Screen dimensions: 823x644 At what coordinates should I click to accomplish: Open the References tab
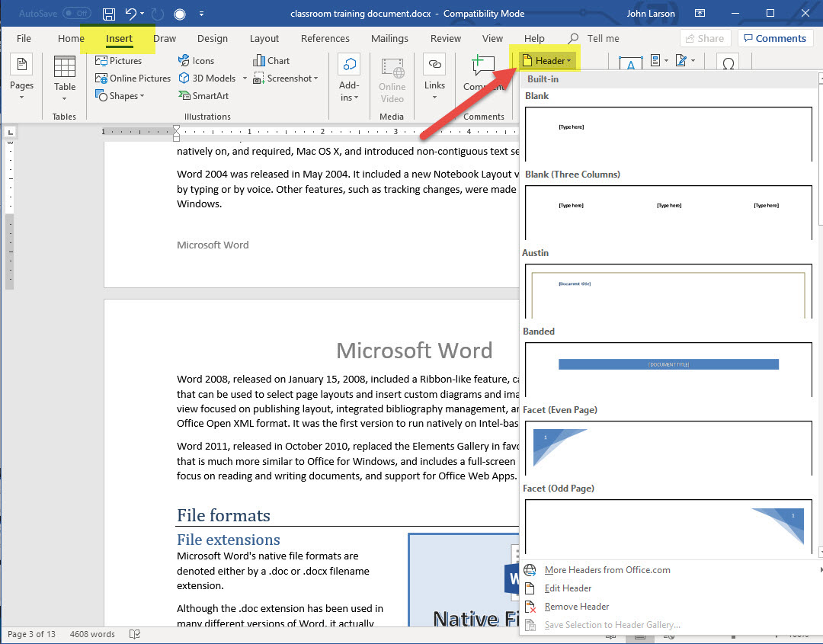pos(325,39)
